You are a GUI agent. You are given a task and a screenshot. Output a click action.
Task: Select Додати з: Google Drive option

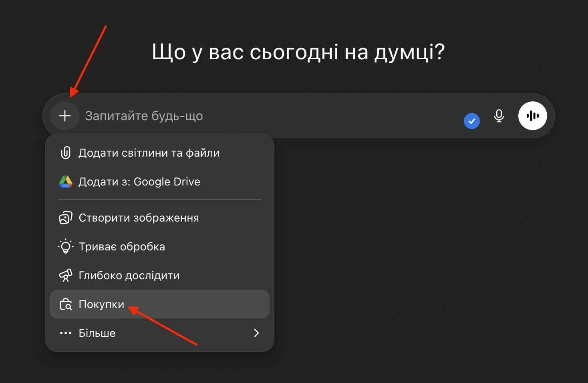139,181
